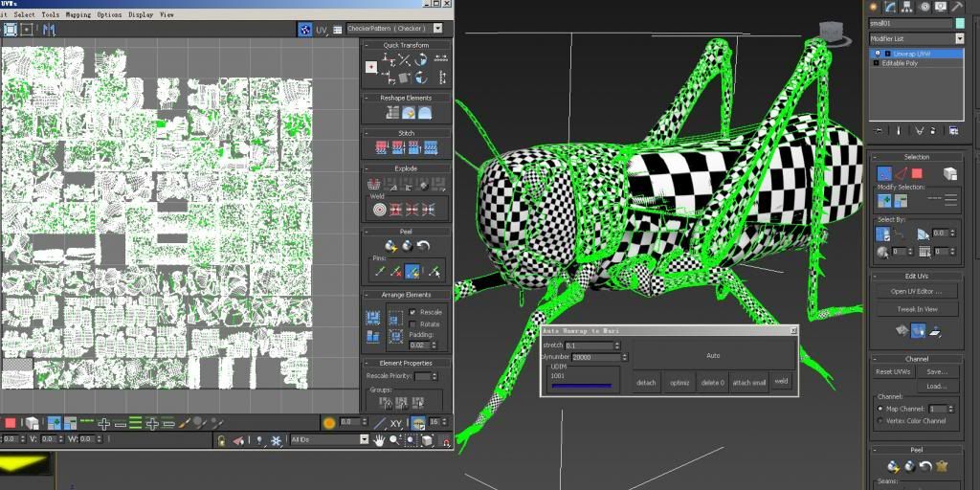Click the first Stitch to target icon
Image resolution: width=980 pixels, height=490 pixels.
pyautogui.click(x=381, y=147)
